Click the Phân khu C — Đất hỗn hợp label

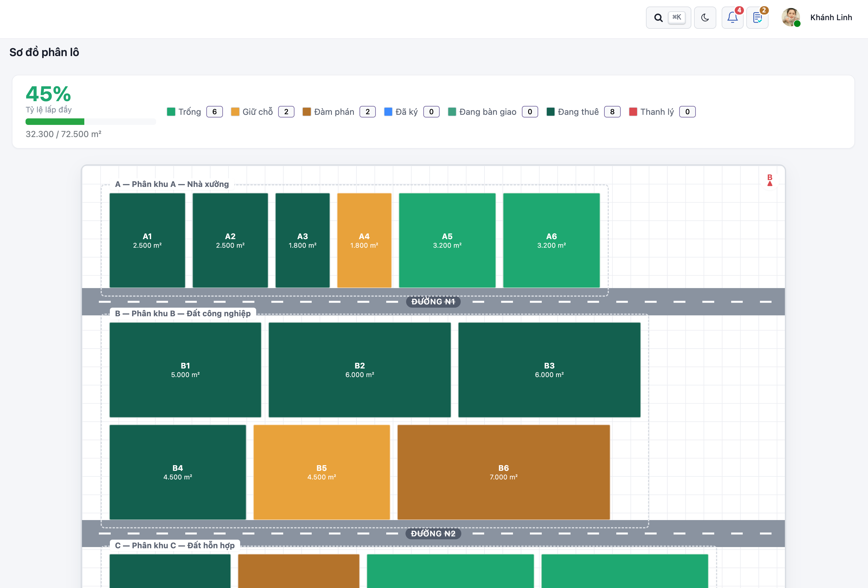[x=175, y=546]
